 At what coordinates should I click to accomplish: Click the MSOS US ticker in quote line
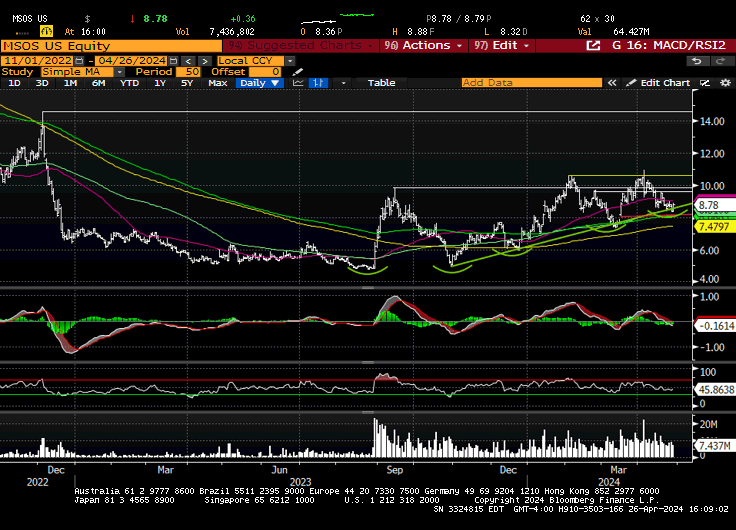30,19
